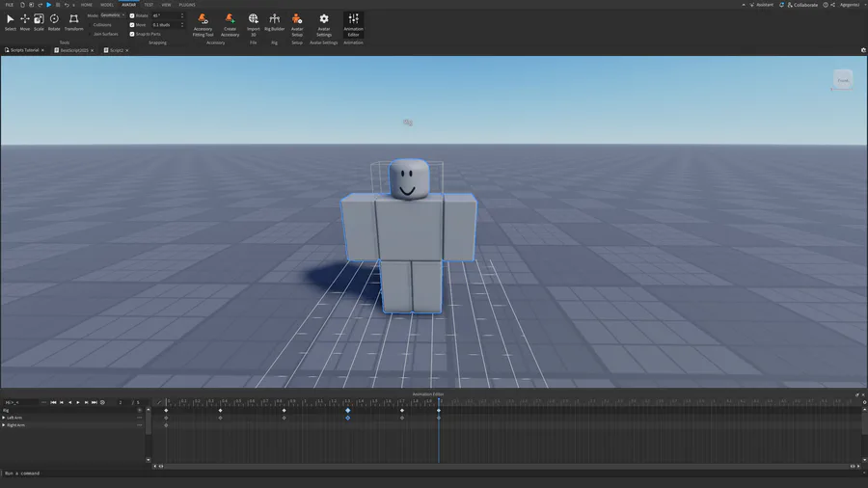Toggle the Snap to Parts checkbox
The width and height of the screenshot is (868, 488).
(132, 34)
